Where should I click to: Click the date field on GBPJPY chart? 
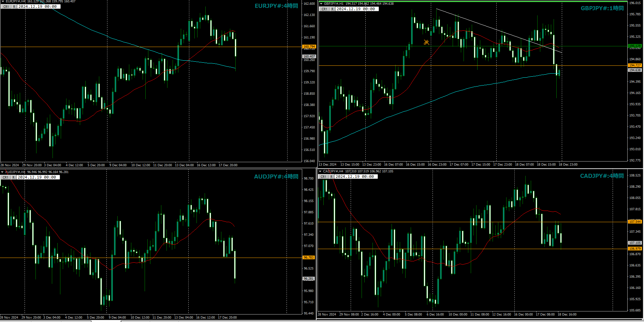click(x=357, y=9)
